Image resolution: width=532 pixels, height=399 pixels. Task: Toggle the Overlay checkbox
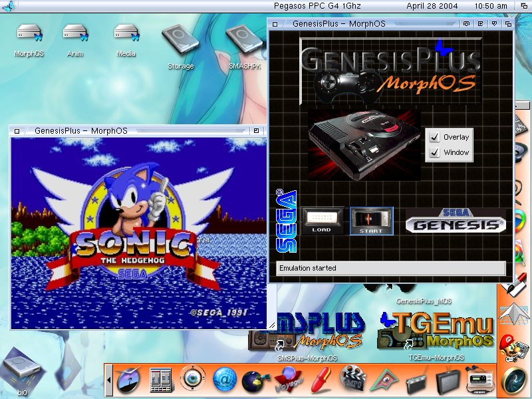point(435,137)
